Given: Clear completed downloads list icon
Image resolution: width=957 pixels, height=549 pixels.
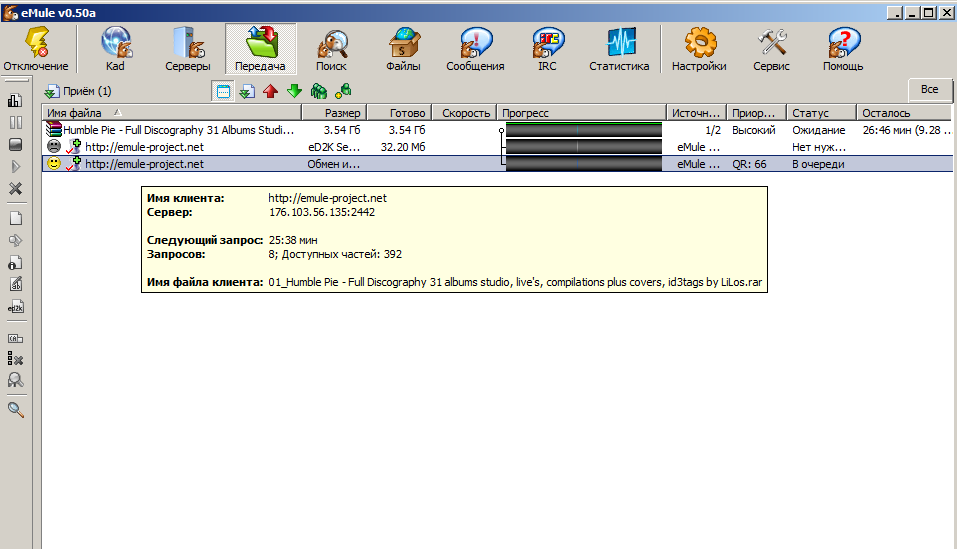Looking at the screenshot, I should coord(15,359).
